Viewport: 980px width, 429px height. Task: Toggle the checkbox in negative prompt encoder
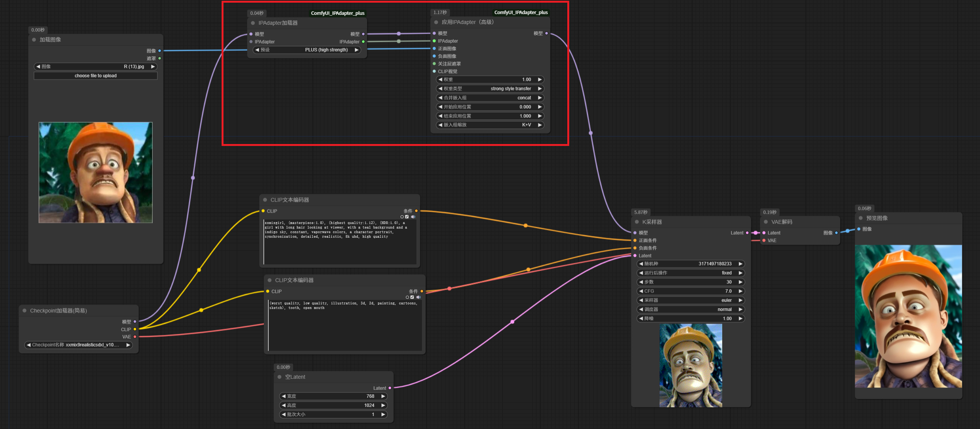(412, 297)
